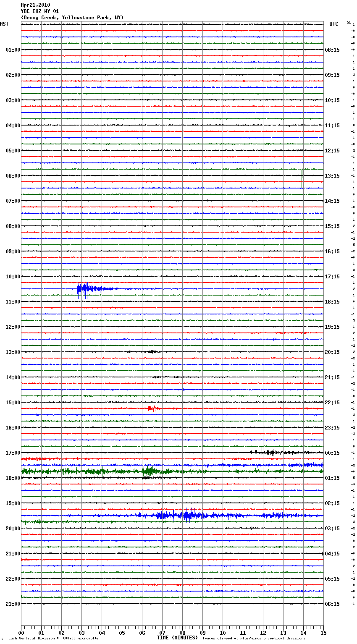Click the 15:15 UTC time label
This screenshot has height=644, width=357.
click(332, 226)
